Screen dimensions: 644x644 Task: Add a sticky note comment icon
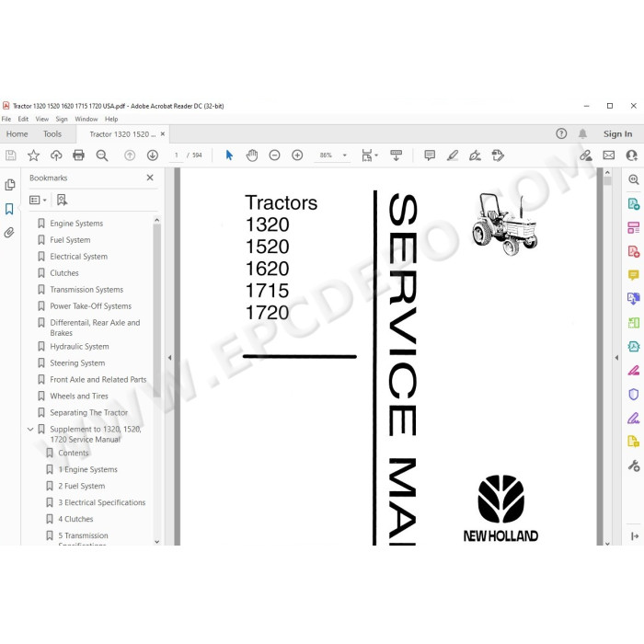[430, 155]
